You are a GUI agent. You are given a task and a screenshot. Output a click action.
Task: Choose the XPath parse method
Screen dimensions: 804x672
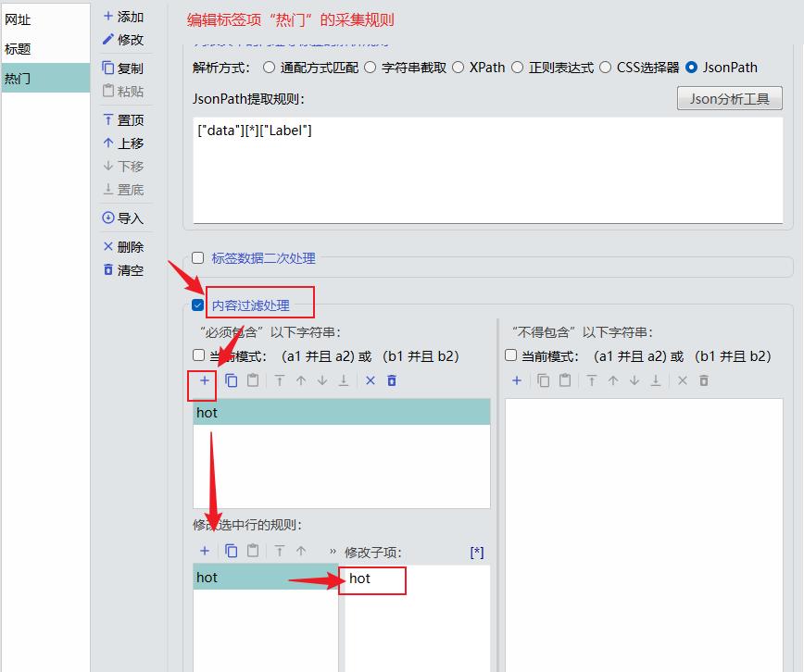(x=458, y=68)
